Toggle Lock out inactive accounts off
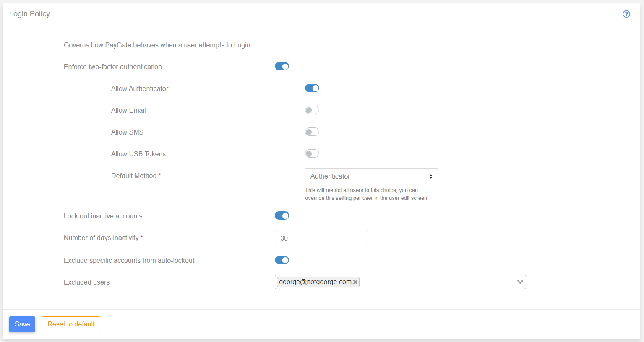 pyautogui.click(x=282, y=216)
